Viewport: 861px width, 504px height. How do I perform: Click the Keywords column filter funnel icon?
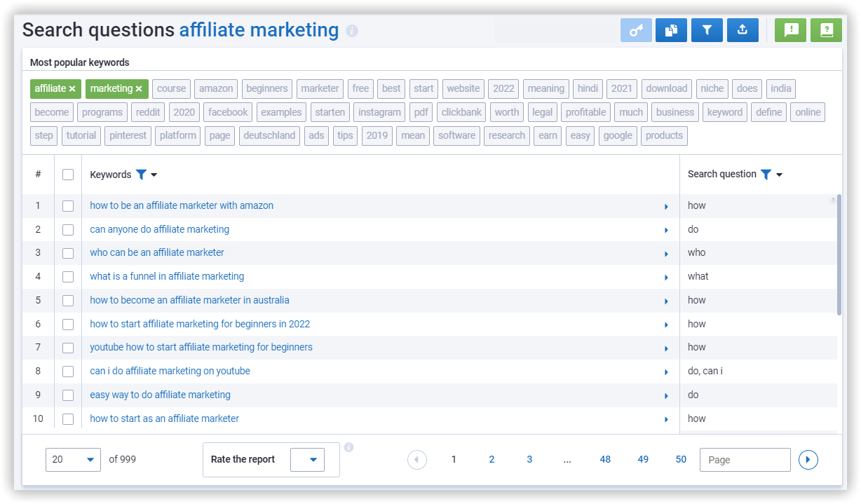pyautogui.click(x=141, y=175)
